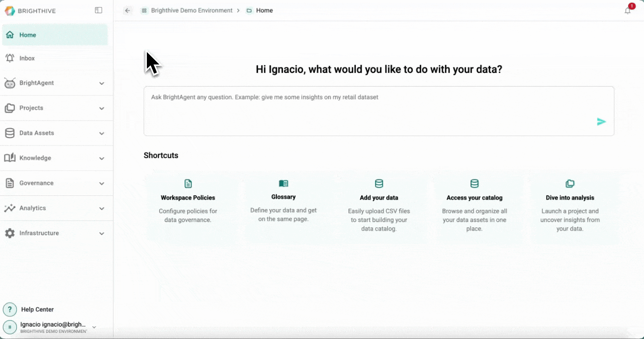This screenshot has width=644, height=339.
Task: Click the user avatar icon
Action: (x=10, y=327)
